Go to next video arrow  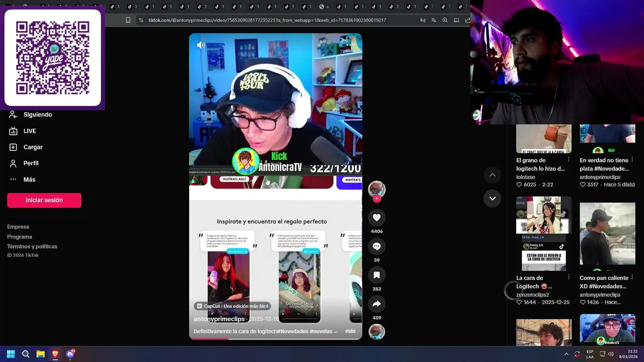[x=493, y=198]
